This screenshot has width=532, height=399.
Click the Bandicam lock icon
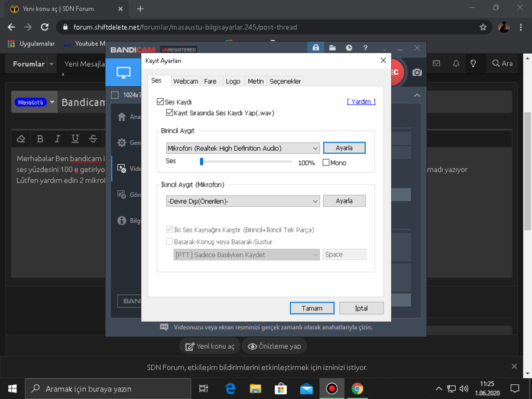tap(316, 47)
